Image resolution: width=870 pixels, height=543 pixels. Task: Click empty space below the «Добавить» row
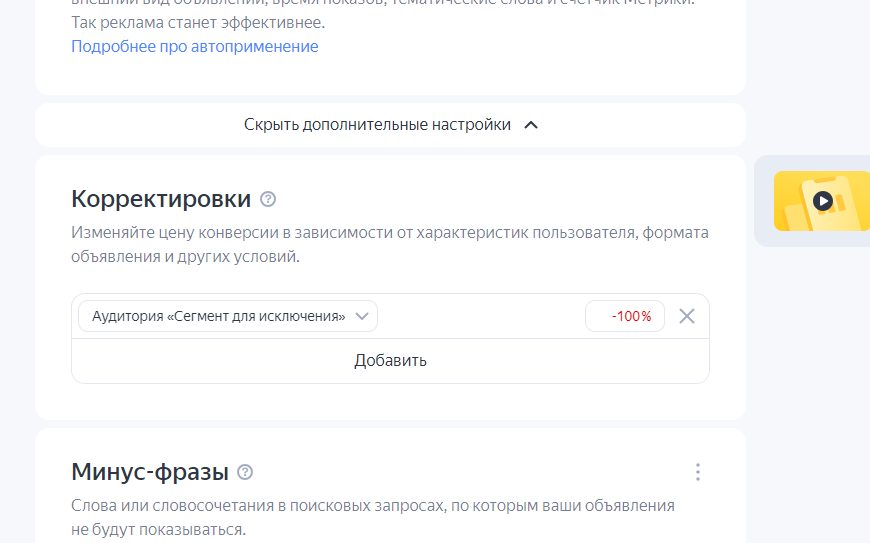[x=390, y=401]
